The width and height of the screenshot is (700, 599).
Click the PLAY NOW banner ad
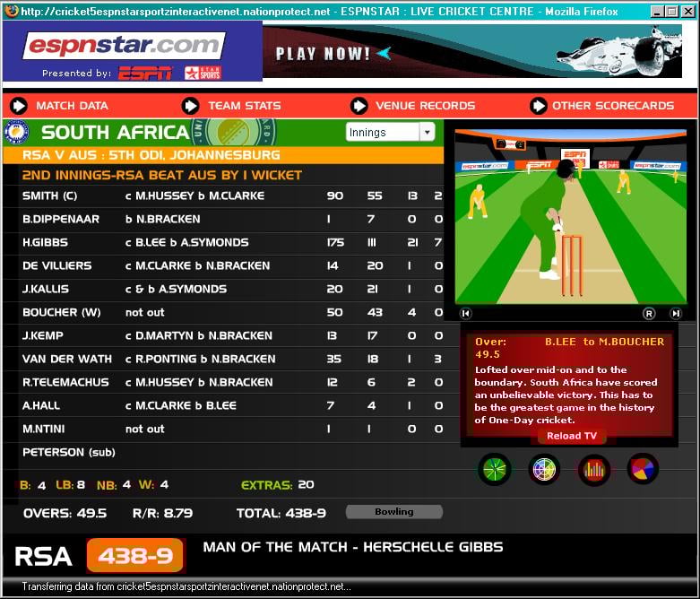(x=471, y=51)
